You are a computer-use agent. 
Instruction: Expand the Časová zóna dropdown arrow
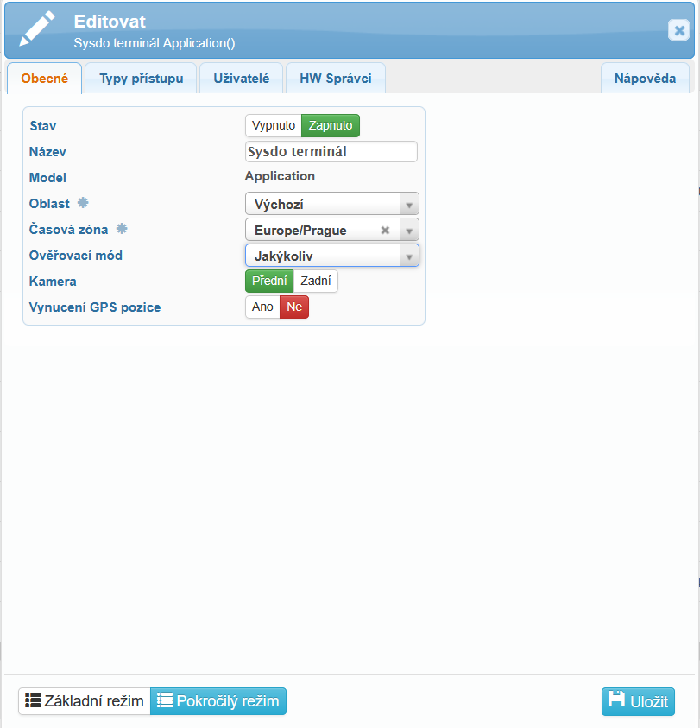coord(410,231)
